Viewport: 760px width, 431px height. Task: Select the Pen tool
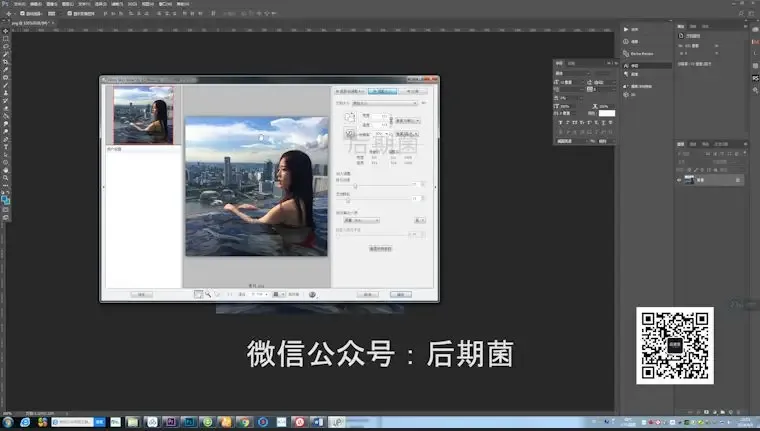tap(7, 139)
